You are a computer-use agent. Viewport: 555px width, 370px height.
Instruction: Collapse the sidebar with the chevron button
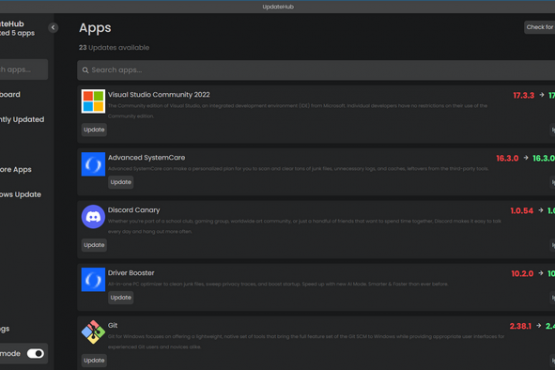[x=53, y=27]
